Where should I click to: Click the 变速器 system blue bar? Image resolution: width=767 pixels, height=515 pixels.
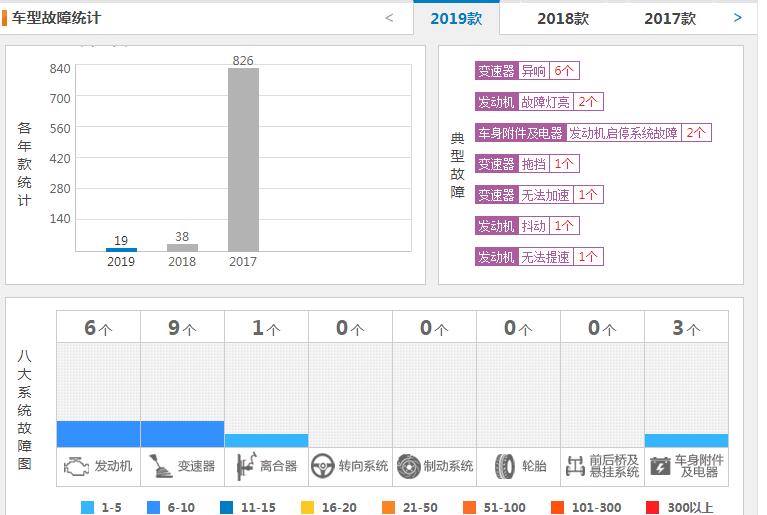[182, 434]
